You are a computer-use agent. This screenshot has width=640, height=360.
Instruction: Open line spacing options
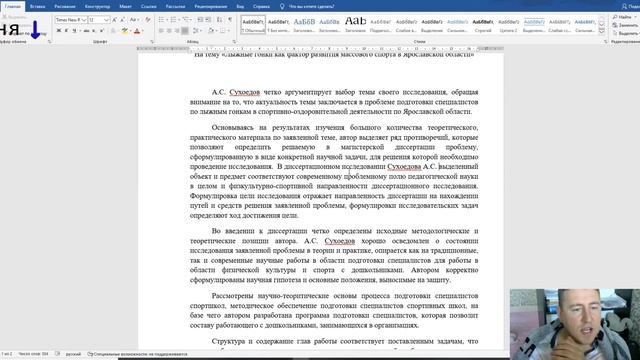(196, 31)
